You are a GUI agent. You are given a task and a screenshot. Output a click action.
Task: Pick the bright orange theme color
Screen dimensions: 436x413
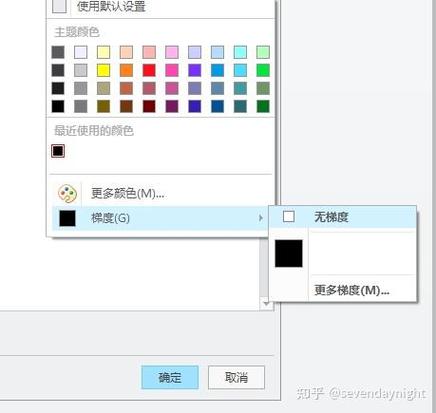pyautogui.click(x=126, y=70)
